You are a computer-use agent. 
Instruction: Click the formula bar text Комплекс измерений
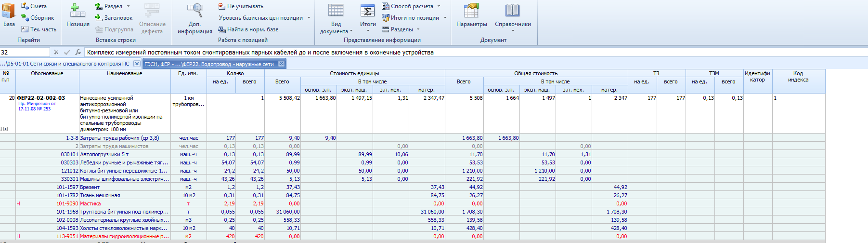tap(260, 52)
